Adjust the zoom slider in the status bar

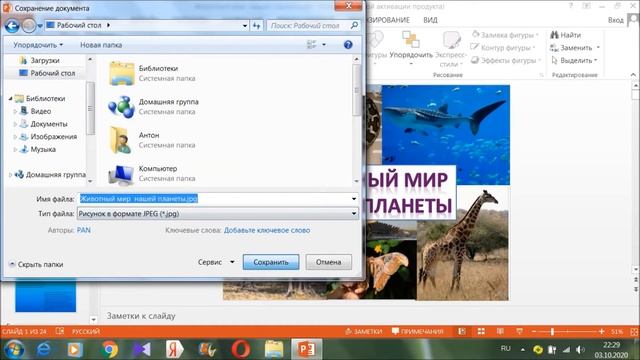[552, 331]
